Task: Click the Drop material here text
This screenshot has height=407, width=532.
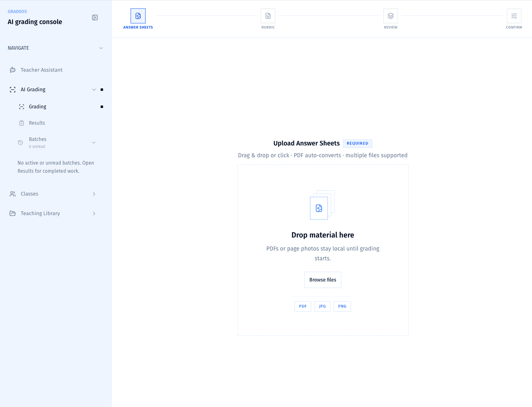Action: 323,235
